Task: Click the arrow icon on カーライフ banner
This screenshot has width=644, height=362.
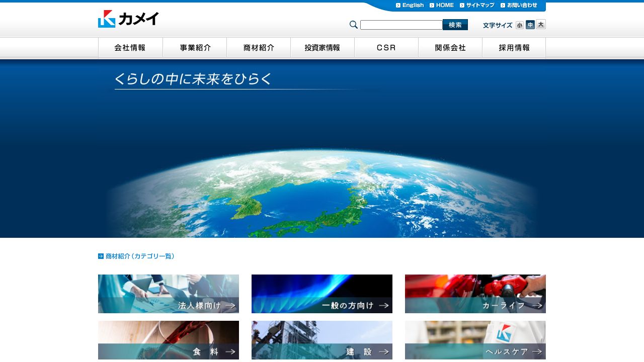Action: tap(537, 305)
